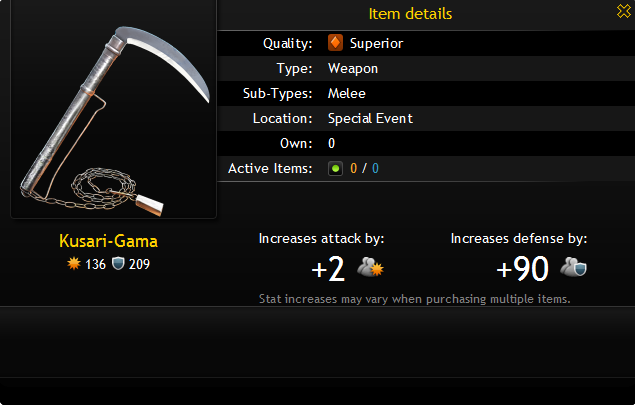The height and width of the screenshot is (405, 635).
Task: Click the Special Event location value
Action: point(370,119)
